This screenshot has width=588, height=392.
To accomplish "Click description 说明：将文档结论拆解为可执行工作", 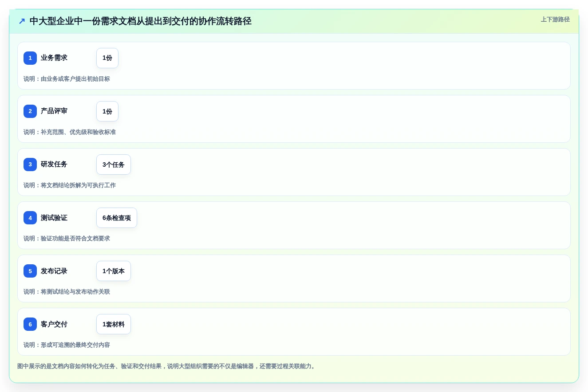I will (x=70, y=185).
